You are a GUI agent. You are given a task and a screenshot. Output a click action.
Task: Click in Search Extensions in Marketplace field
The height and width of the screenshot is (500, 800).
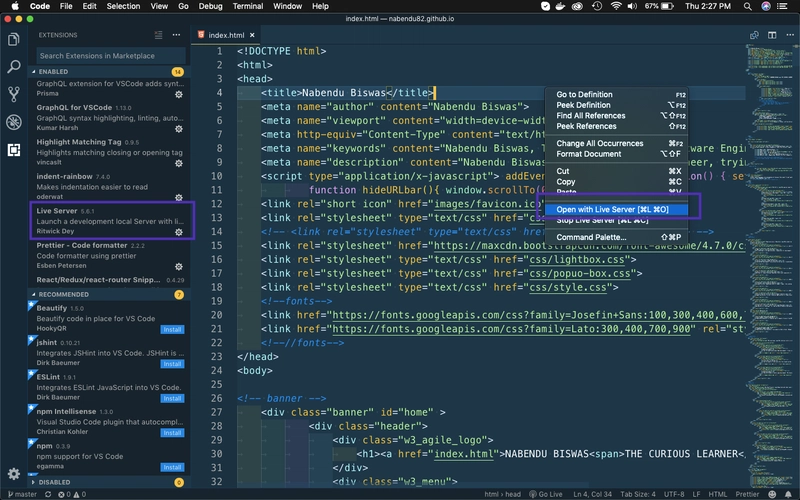click(x=111, y=56)
